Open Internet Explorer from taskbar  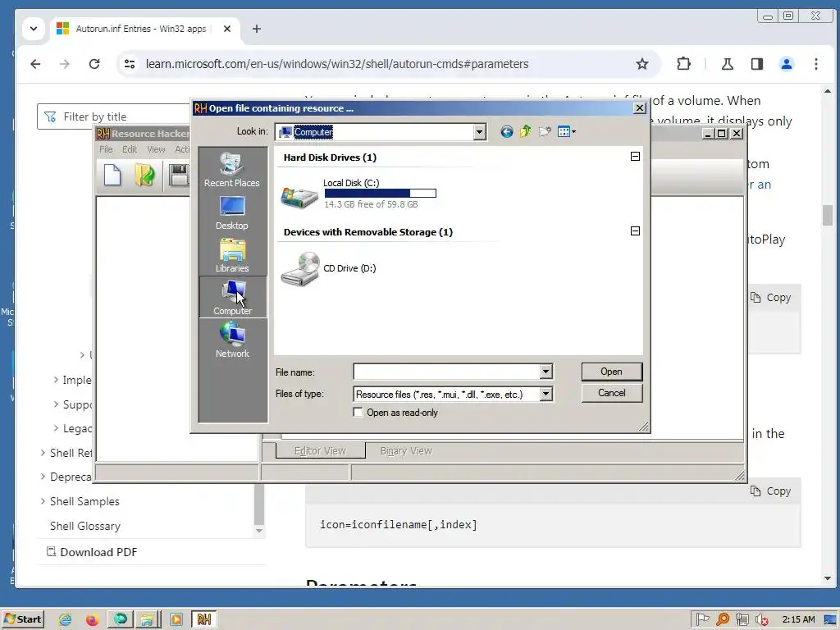click(65, 620)
